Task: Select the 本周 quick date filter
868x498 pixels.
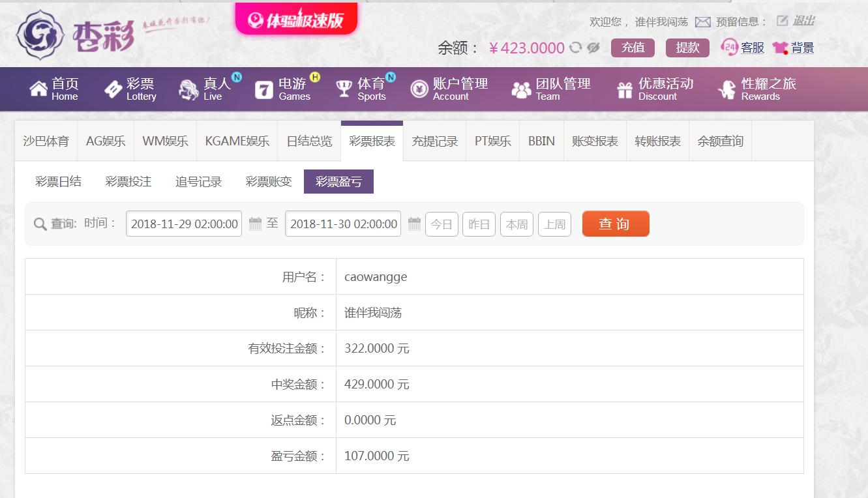Action: tap(517, 224)
